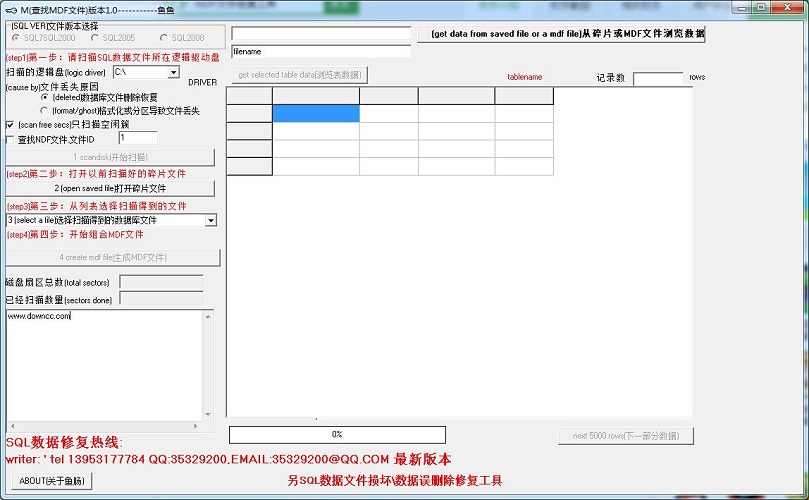Screen dimensions: 809x500
Task: Click get data from saved file or mdf button
Action: pyautogui.click(x=561, y=34)
